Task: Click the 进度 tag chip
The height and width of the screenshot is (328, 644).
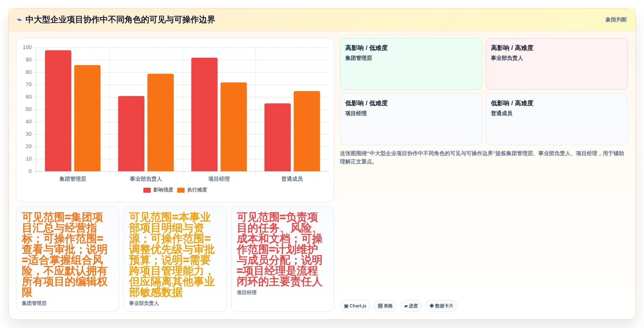Action: (411, 306)
